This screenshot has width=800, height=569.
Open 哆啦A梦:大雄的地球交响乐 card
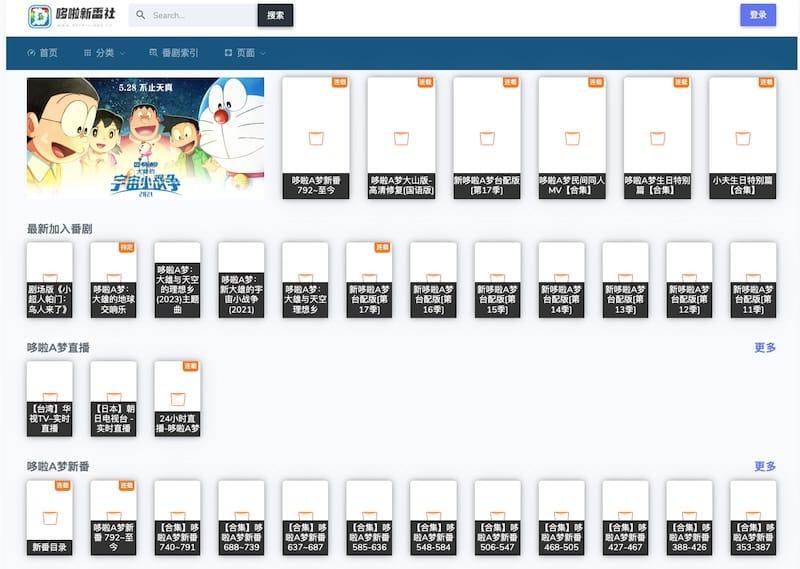tap(113, 280)
